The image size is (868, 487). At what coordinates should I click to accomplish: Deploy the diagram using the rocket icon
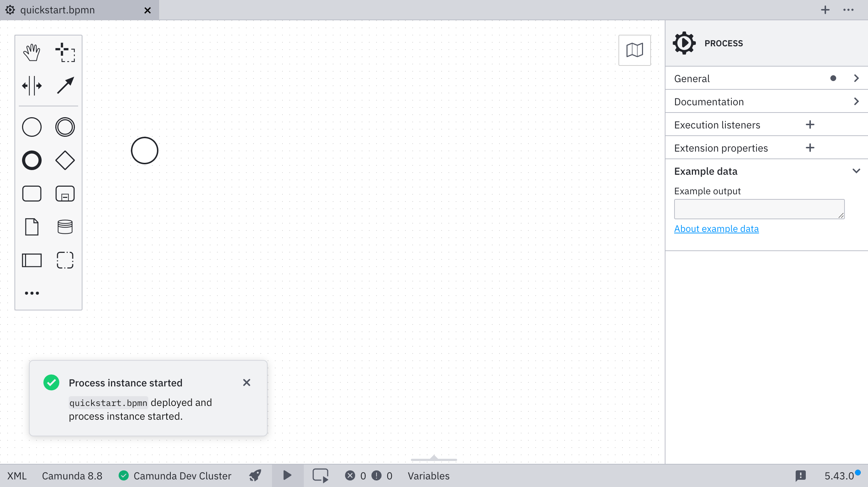[x=255, y=476]
